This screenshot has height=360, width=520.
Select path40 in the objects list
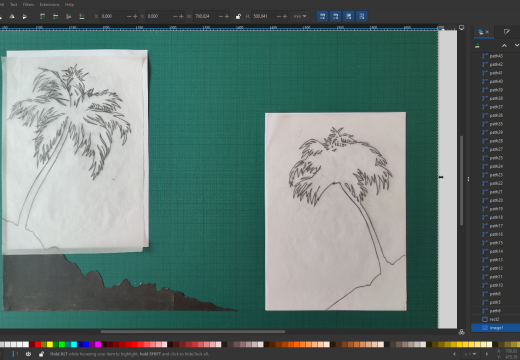click(x=496, y=81)
